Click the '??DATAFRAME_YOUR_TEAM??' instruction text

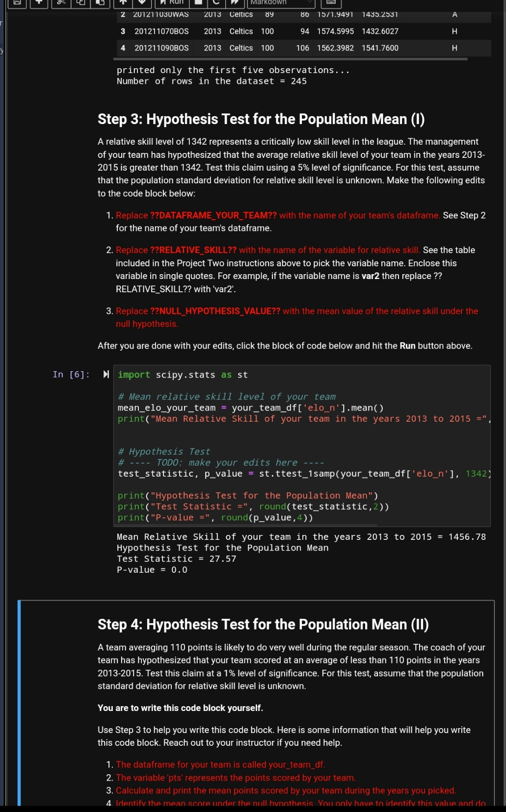click(x=213, y=215)
